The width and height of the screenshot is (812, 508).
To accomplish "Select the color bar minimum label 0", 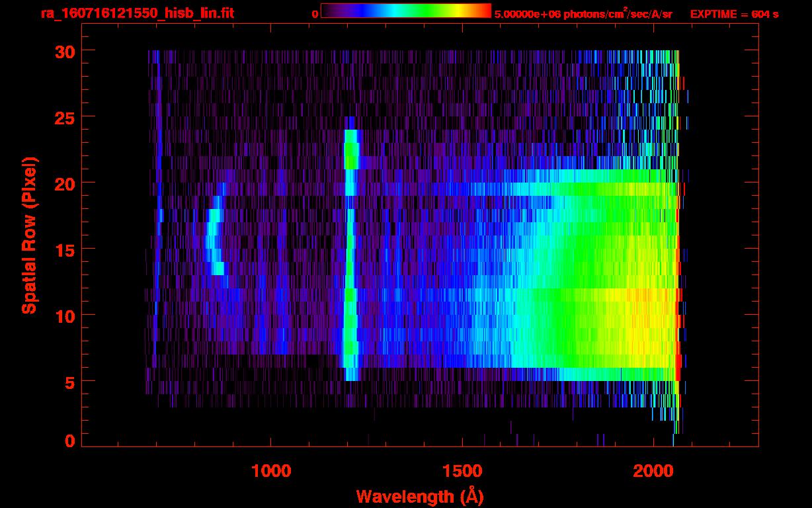I will click(x=315, y=14).
